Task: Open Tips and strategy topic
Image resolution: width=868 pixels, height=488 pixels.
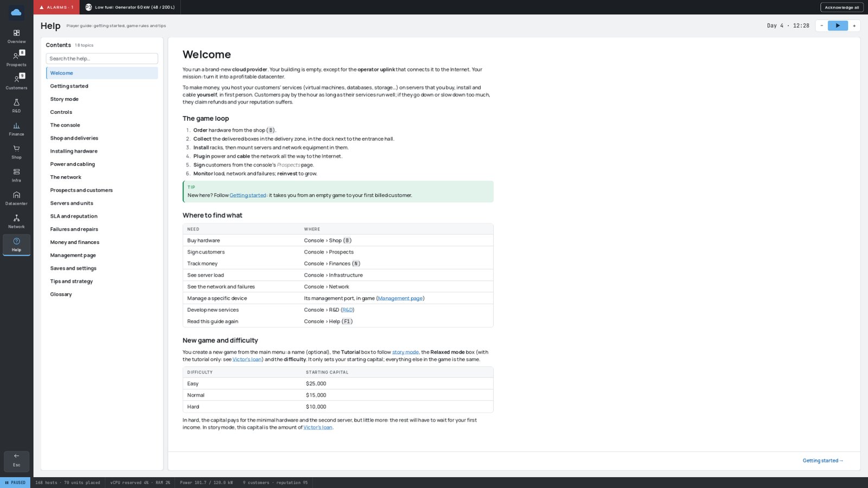Action: click(102, 281)
